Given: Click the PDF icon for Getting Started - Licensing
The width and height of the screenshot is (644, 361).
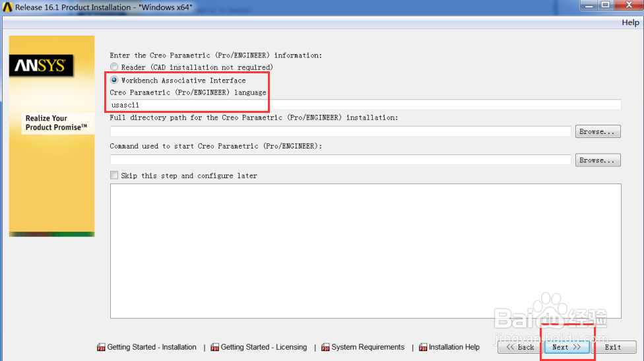Looking at the screenshot, I should pyautogui.click(x=215, y=347).
